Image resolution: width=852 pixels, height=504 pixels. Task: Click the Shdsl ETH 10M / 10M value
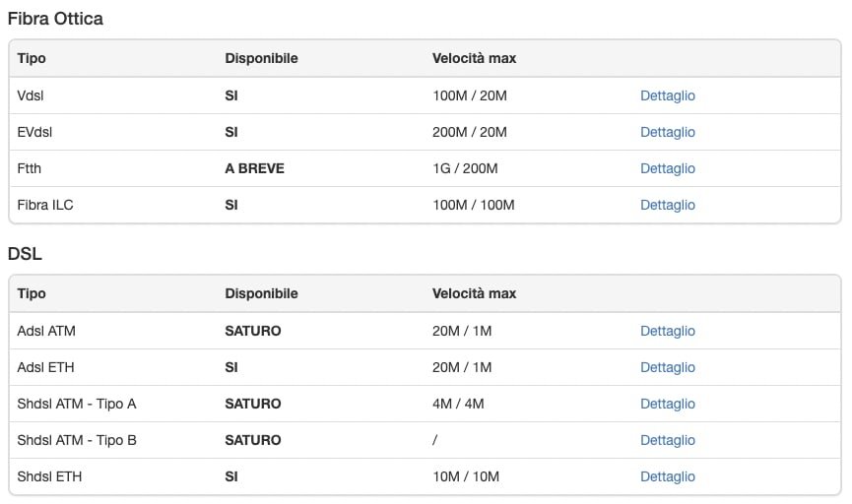click(465, 477)
